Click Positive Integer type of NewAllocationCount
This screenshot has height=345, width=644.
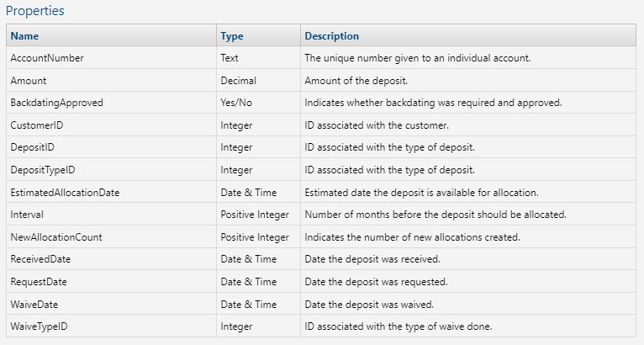click(x=255, y=237)
